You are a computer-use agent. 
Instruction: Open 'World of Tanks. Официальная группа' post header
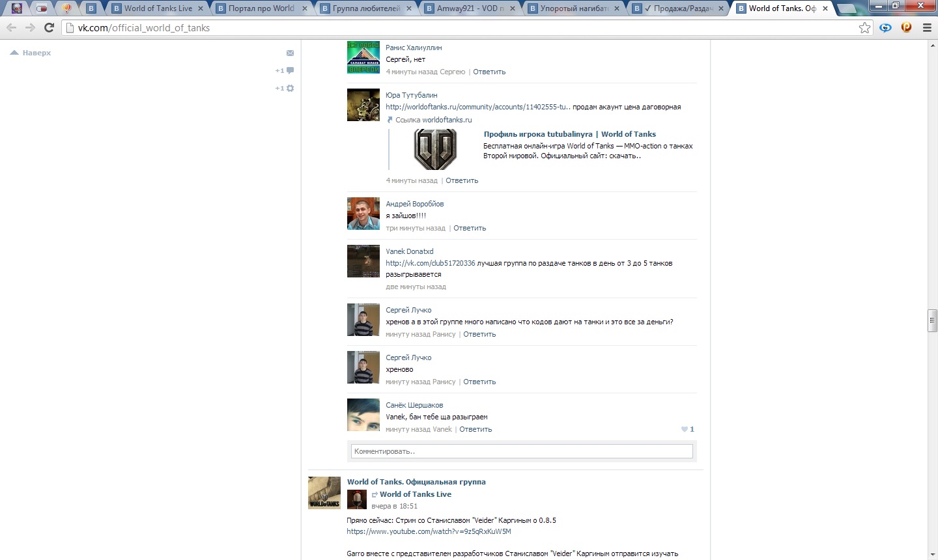pos(416,482)
